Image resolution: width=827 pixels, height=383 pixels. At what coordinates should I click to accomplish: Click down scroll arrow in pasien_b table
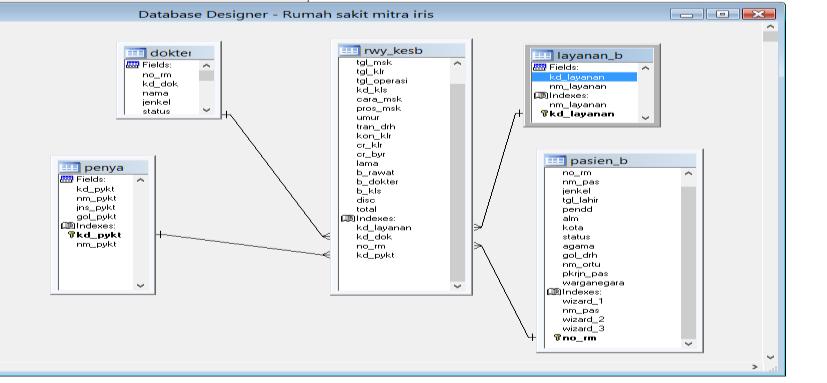click(688, 343)
